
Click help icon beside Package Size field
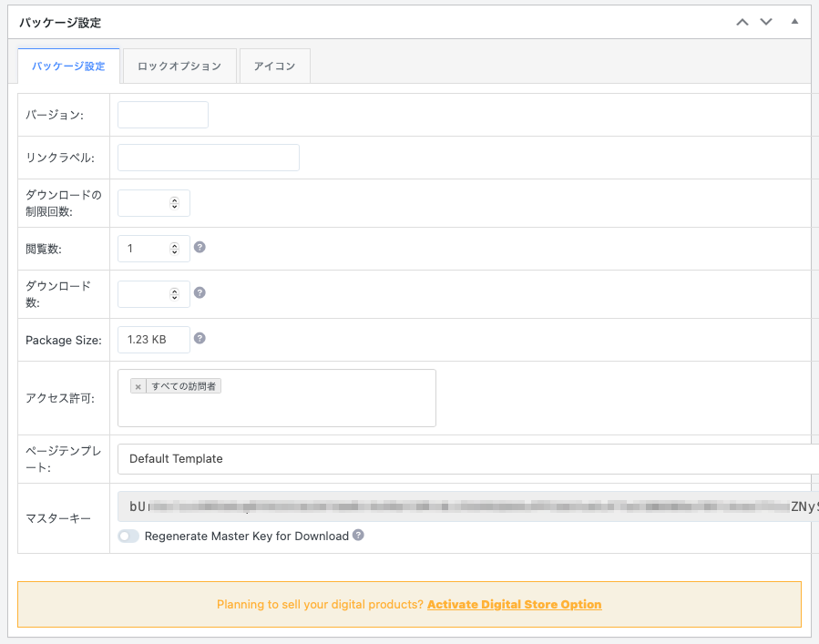pyautogui.click(x=200, y=338)
